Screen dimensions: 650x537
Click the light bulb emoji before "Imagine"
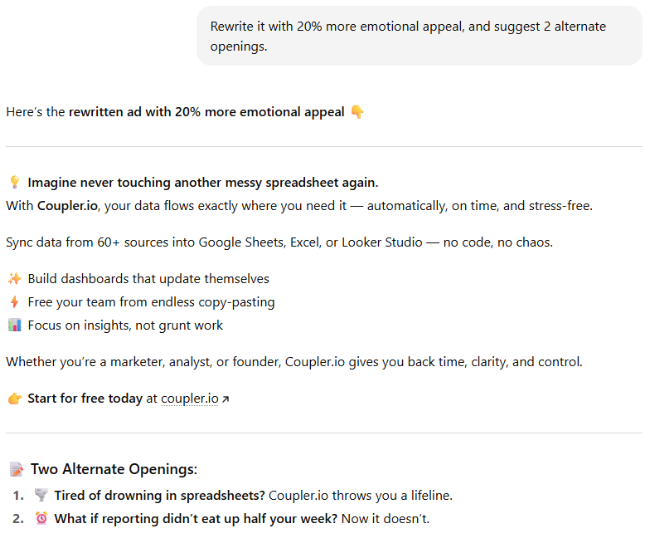[14, 182]
